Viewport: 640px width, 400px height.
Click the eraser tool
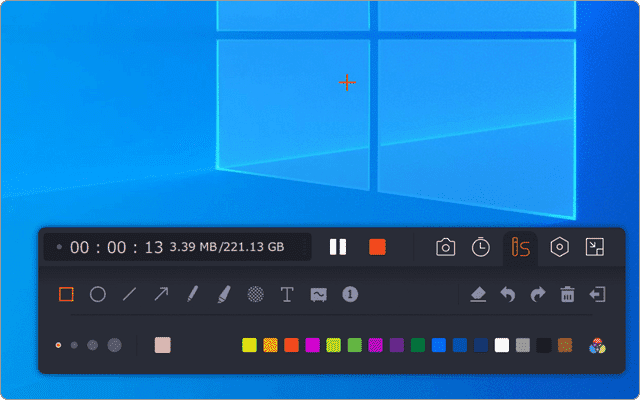pos(478,294)
